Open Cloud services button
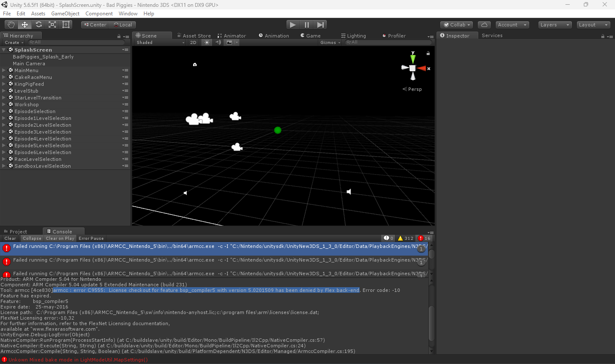The image size is (615, 364). coord(484,25)
